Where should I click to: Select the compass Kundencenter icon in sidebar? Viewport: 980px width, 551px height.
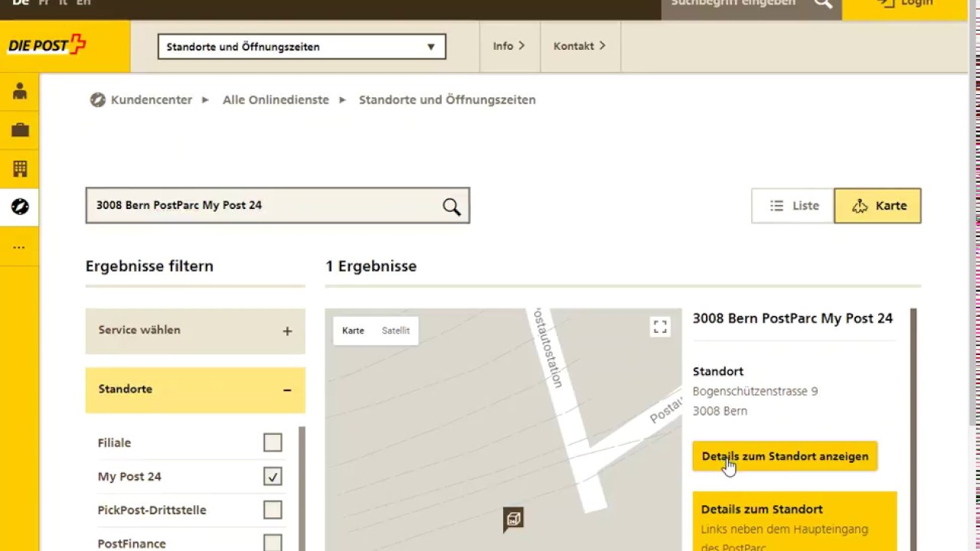click(x=20, y=207)
